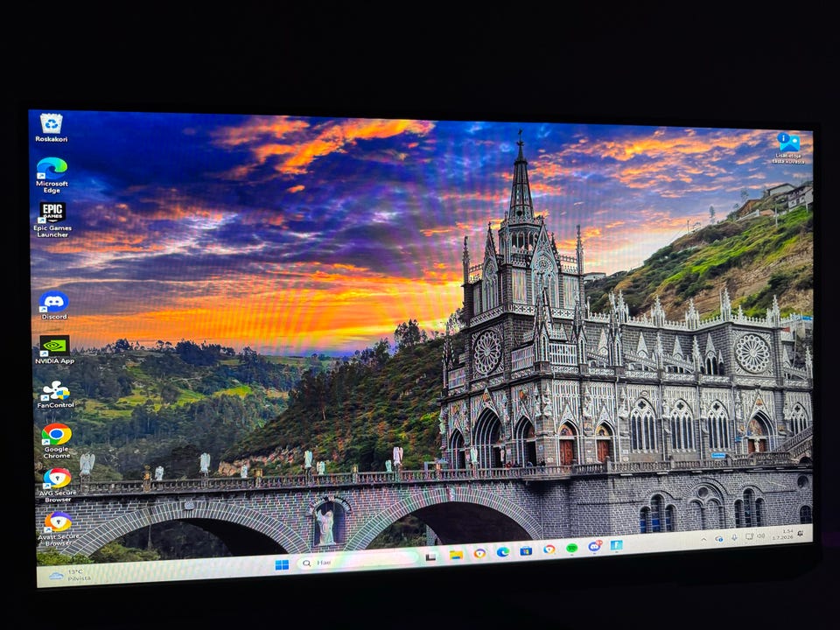Open the Roskakori recycle bin icon
Viewport: 840px width, 630px height.
[52, 128]
